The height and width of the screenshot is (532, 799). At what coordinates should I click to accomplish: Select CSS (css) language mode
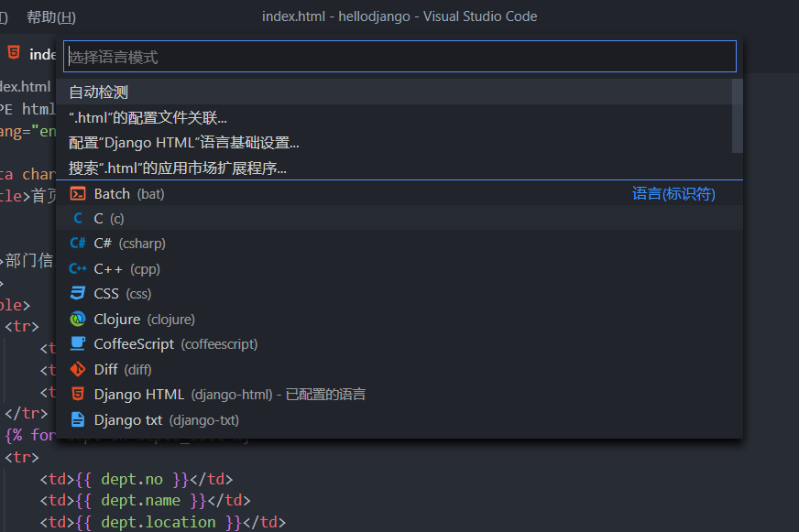(399, 293)
